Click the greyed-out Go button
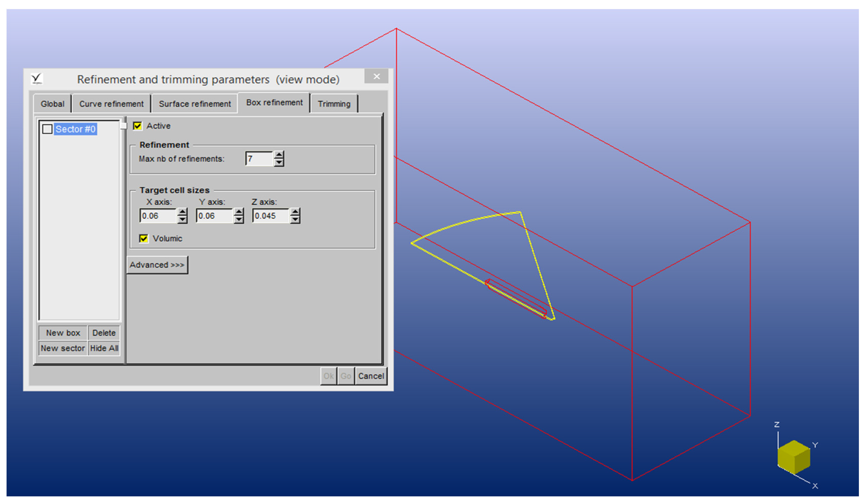Viewport: 865px width, 504px height. click(x=346, y=376)
